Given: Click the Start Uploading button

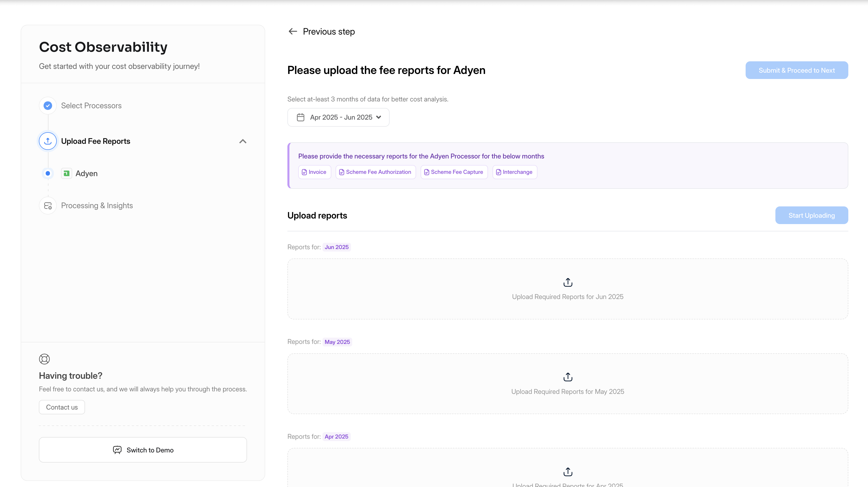Looking at the screenshot, I should [x=811, y=215].
